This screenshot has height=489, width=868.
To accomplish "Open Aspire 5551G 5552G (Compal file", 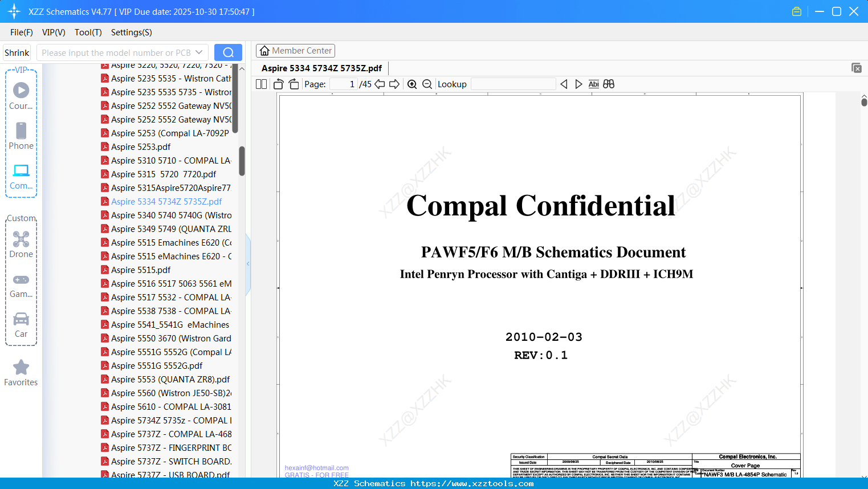I will [166, 352].
